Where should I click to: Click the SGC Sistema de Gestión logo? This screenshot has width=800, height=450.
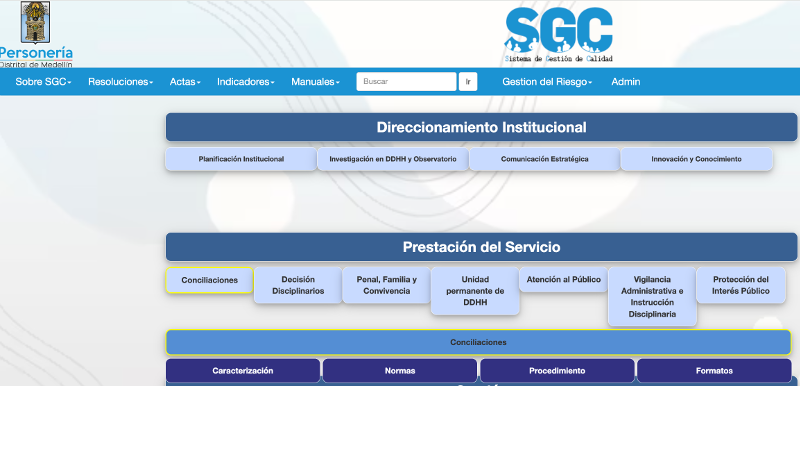pyautogui.click(x=558, y=34)
